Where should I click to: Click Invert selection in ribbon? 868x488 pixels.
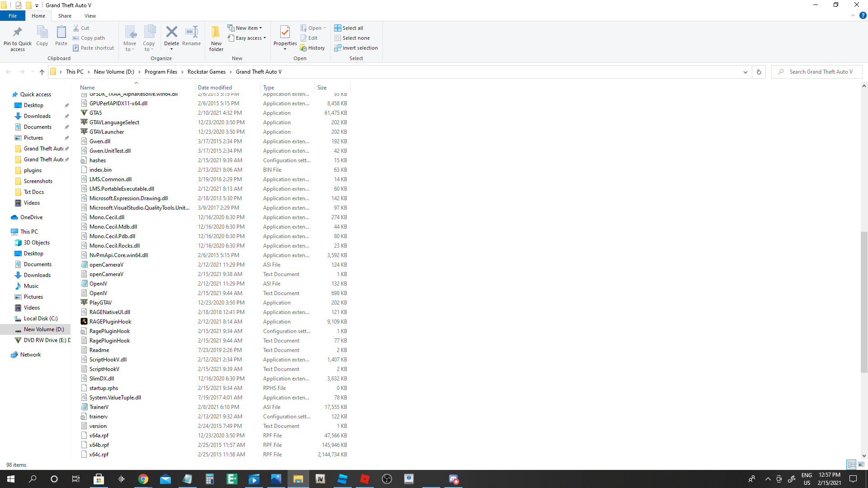356,48
